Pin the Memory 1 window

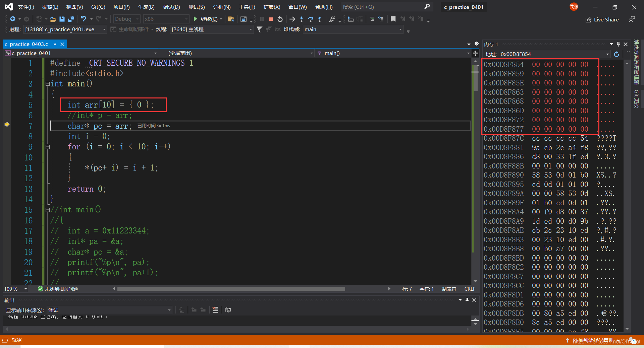pyautogui.click(x=618, y=44)
